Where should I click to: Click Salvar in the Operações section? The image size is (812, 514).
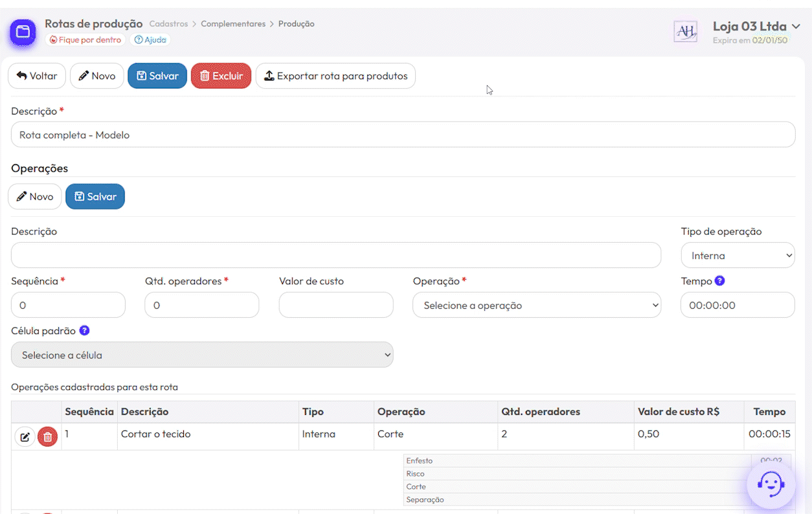point(95,197)
